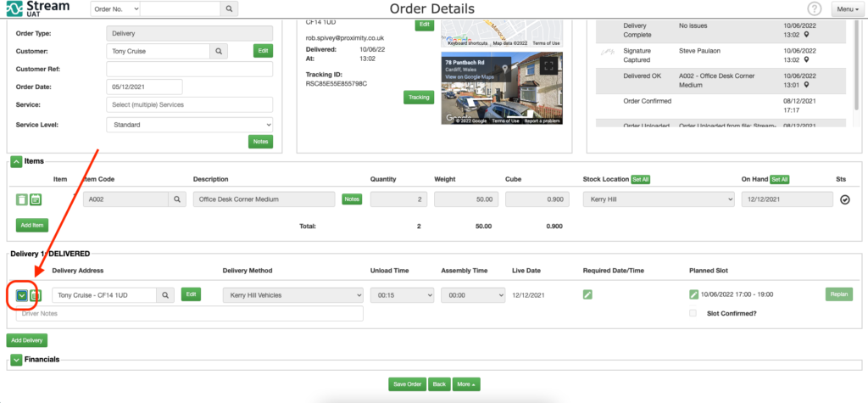Toggle fullscreen on the street view image
868x403 pixels.
pos(548,66)
